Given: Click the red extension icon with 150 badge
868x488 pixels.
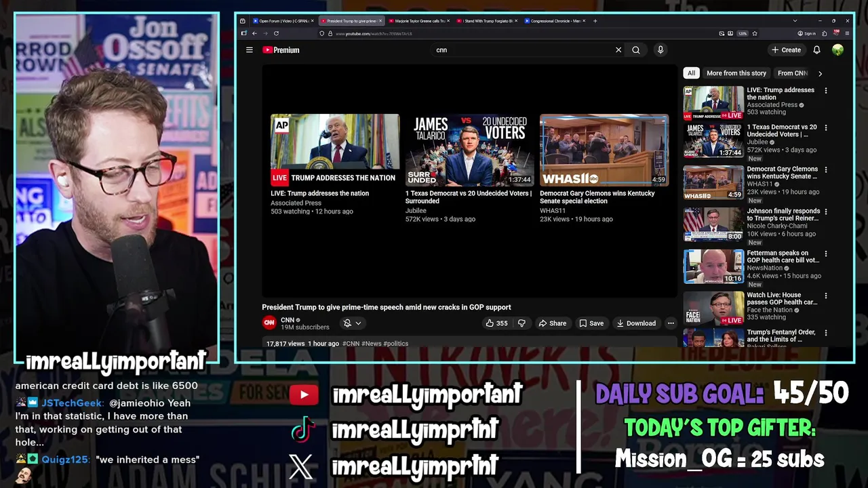Looking at the screenshot, I should [x=836, y=33].
